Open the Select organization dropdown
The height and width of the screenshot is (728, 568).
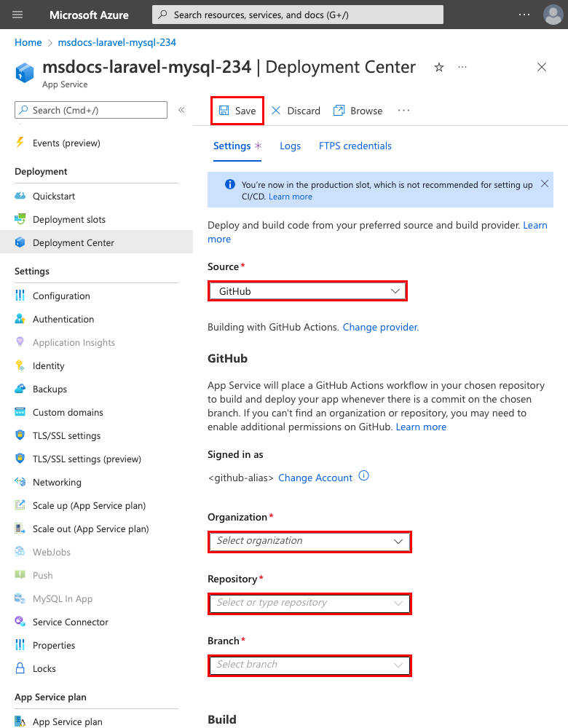309,541
